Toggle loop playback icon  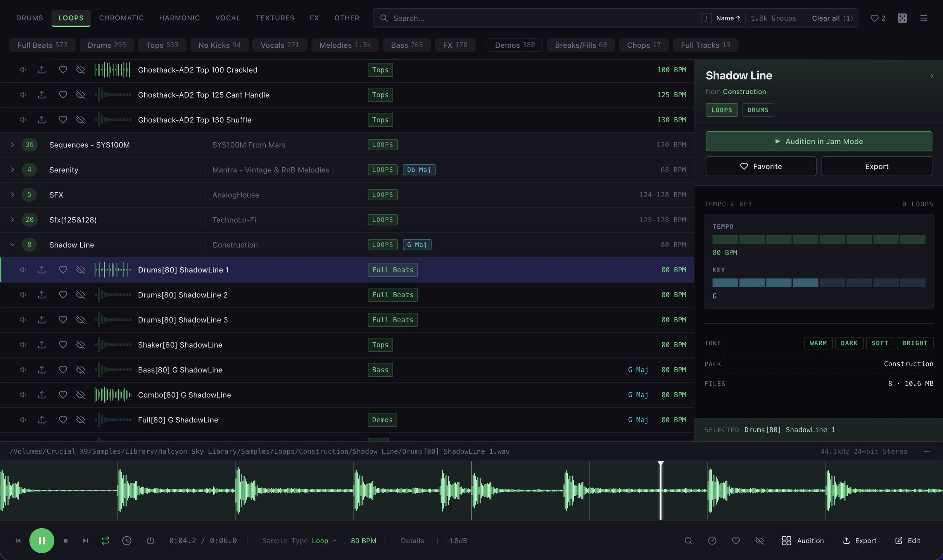(105, 541)
